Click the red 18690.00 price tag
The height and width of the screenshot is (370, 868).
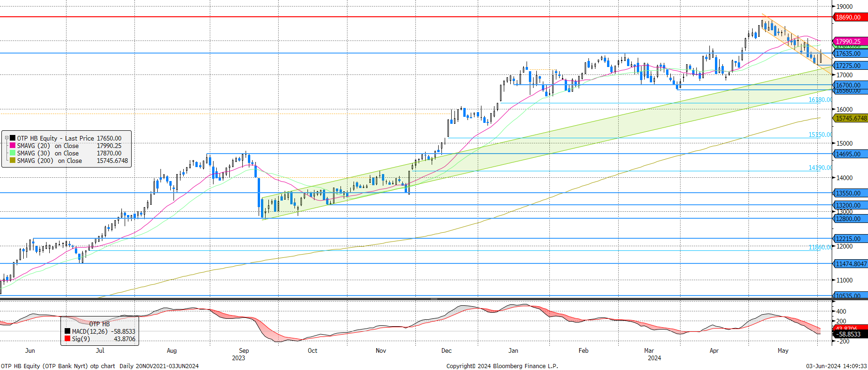tap(851, 17)
